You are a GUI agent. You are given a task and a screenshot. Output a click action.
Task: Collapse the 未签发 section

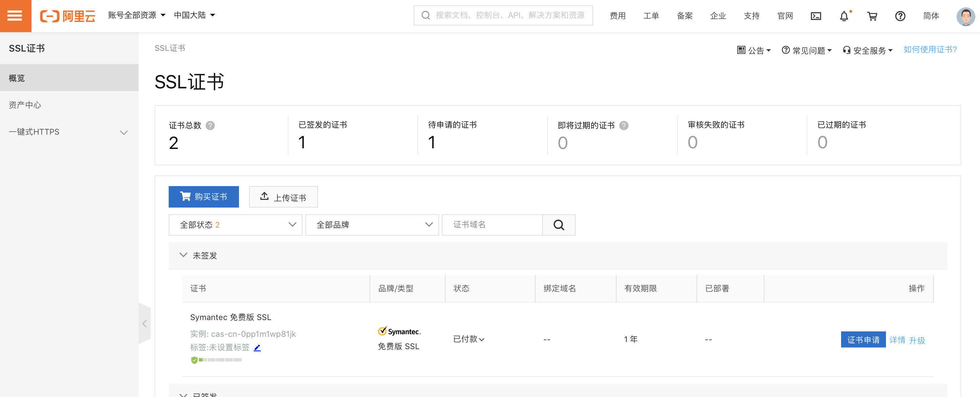click(x=183, y=255)
